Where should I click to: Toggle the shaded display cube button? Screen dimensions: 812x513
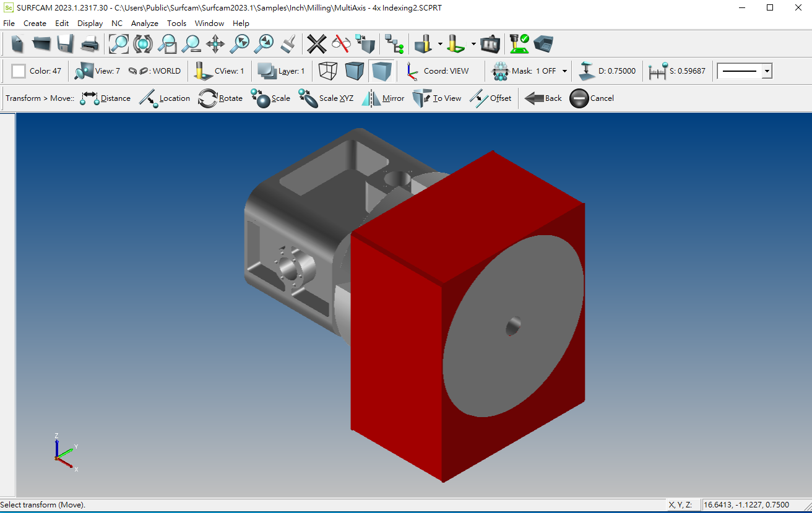pyautogui.click(x=382, y=71)
